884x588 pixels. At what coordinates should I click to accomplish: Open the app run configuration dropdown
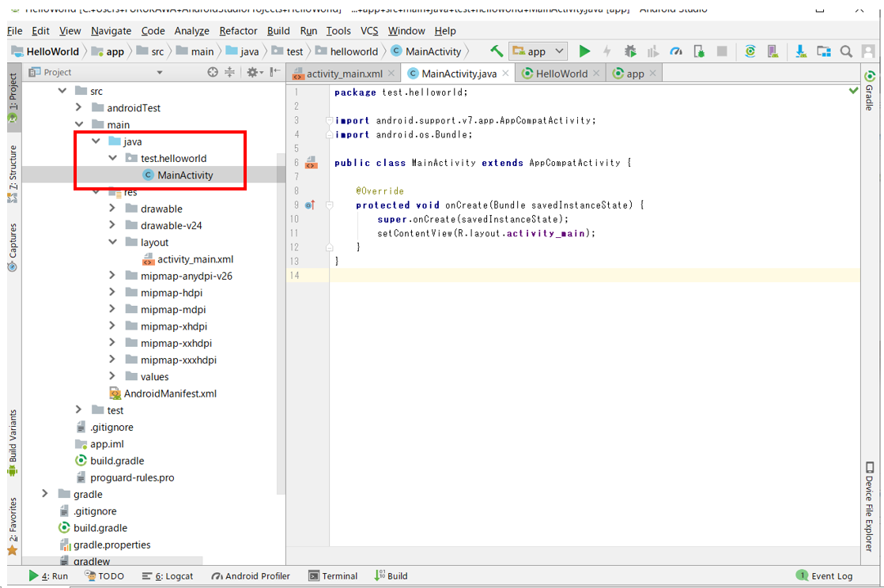pyautogui.click(x=538, y=51)
